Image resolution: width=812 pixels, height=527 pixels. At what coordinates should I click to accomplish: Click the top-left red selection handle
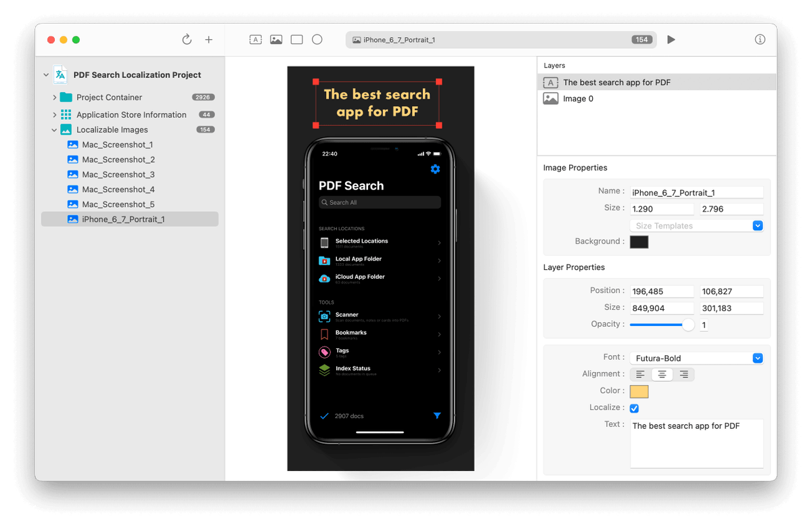(x=315, y=81)
